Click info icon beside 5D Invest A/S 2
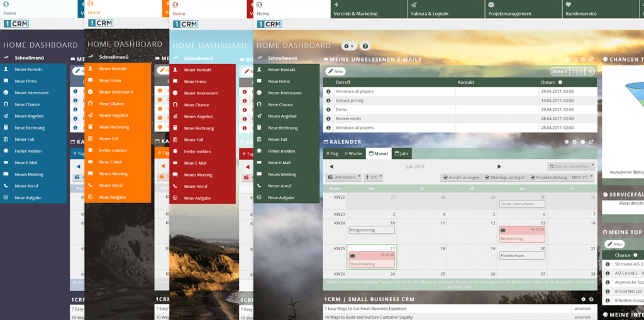 tap(607, 264)
